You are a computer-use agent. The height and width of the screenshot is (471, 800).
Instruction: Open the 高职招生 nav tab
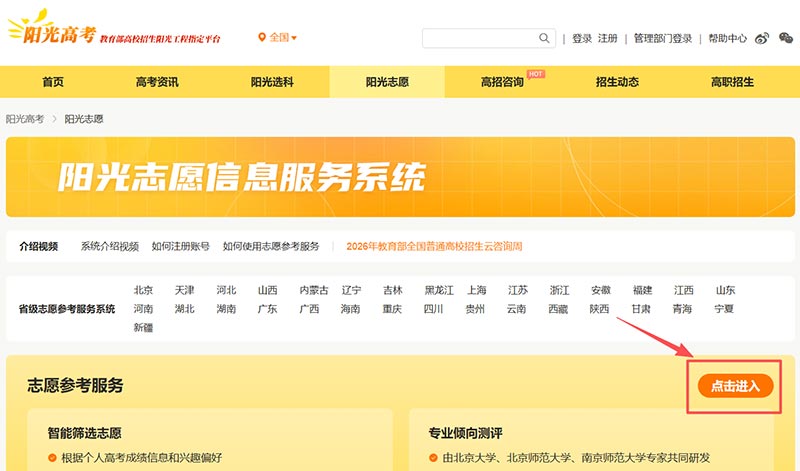click(x=732, y=82)
